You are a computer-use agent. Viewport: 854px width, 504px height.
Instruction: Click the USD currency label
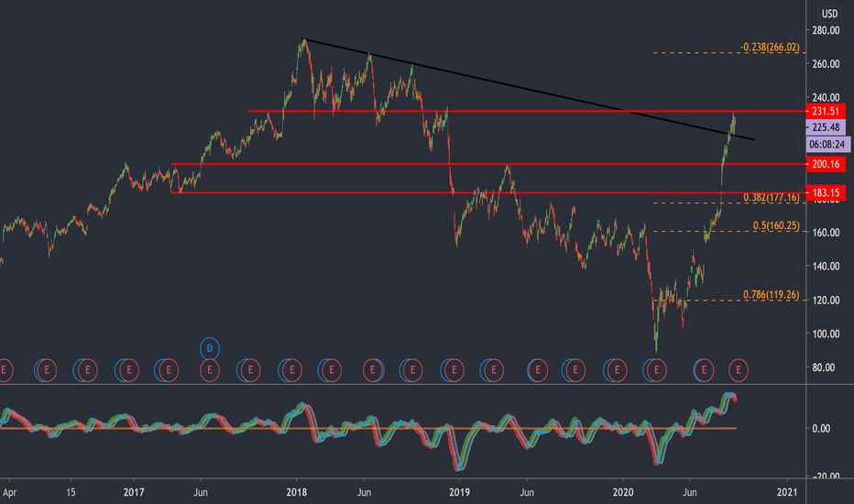pos(829,14)
